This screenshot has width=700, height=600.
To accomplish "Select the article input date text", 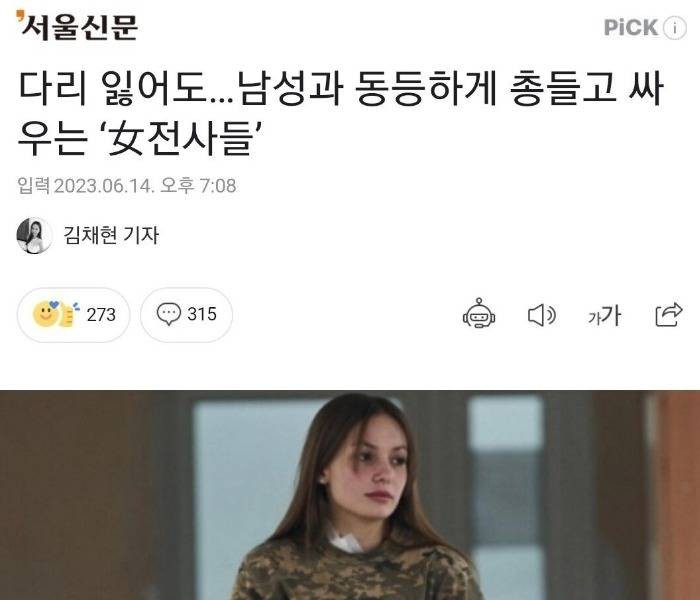I will (x=127, y=186).
